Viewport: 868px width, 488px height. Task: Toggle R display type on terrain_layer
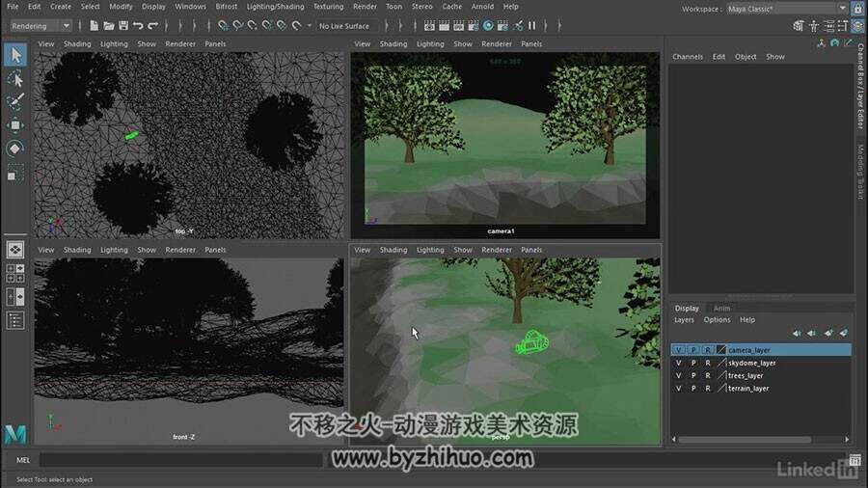click(x=708, y=389)
